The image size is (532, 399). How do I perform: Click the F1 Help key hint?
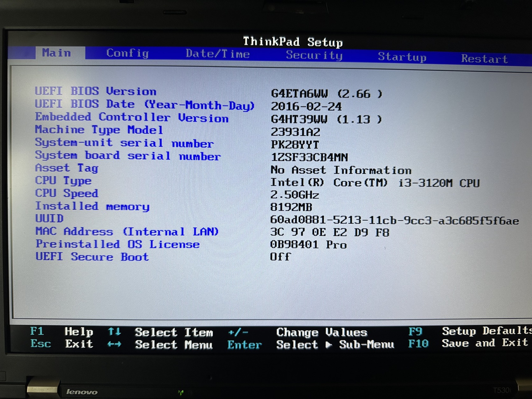tap(62, 332)
